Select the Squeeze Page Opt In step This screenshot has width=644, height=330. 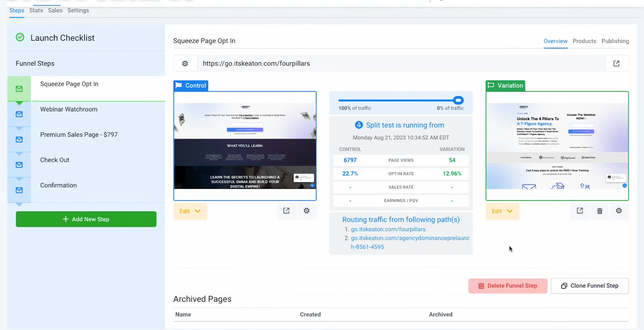(98, 89)
